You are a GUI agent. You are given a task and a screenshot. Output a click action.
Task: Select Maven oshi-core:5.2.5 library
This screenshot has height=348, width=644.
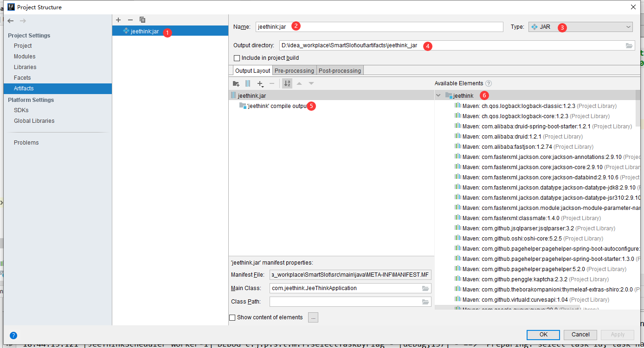click(528, 239)
